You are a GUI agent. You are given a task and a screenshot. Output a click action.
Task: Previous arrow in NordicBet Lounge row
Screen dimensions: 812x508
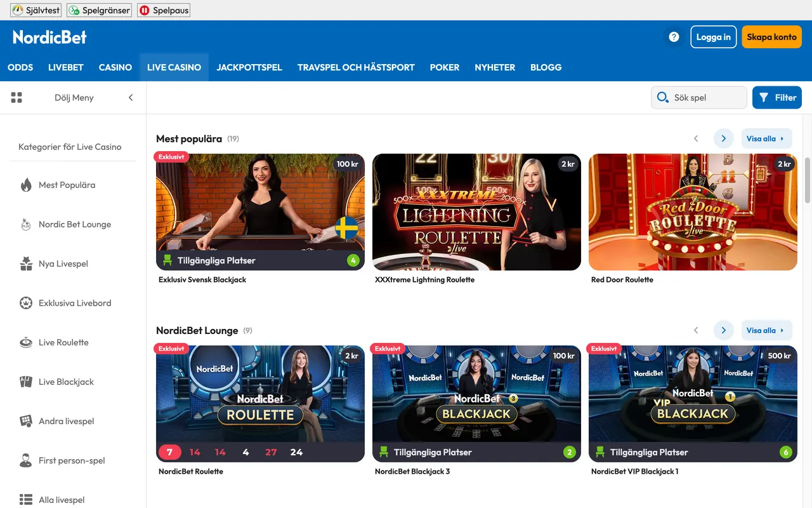coord(696,330)
